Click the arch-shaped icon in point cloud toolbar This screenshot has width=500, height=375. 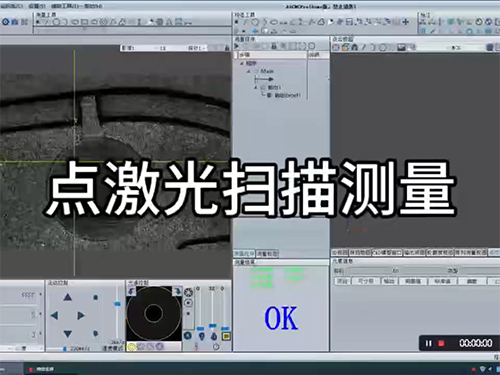pyautogui.click(x=354, y=48)
